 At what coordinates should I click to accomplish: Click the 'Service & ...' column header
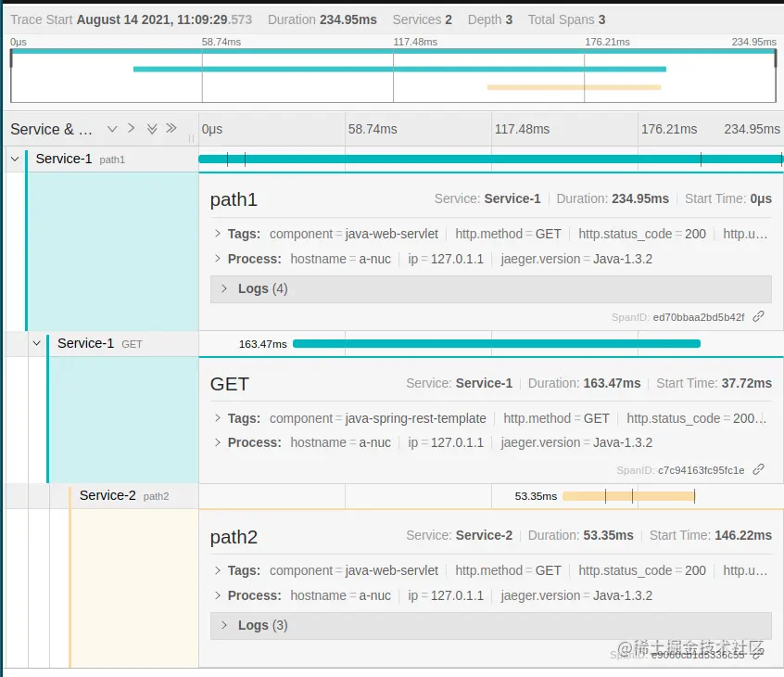coord(51,129)
